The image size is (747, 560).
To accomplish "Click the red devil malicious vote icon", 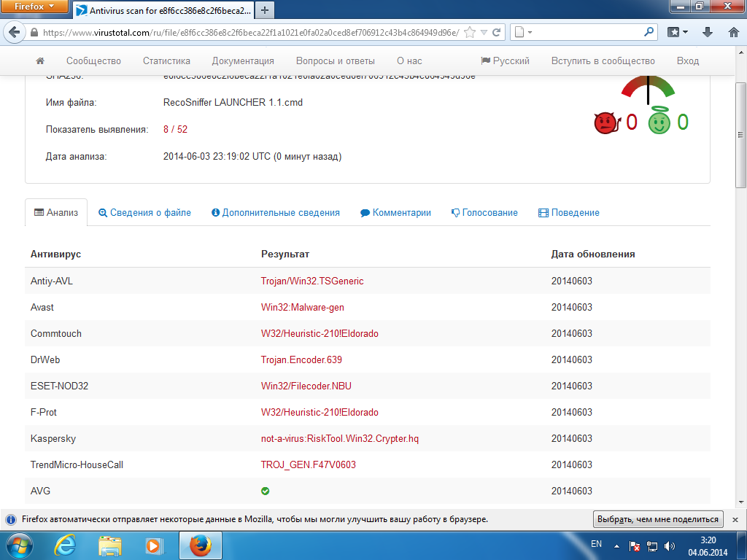I will click(x=607, y=122).
